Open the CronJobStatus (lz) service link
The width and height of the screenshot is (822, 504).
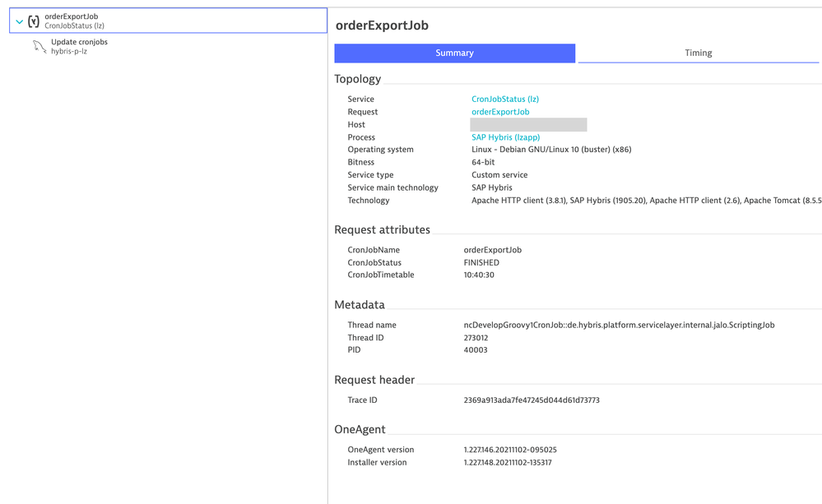tap(504, 99)
